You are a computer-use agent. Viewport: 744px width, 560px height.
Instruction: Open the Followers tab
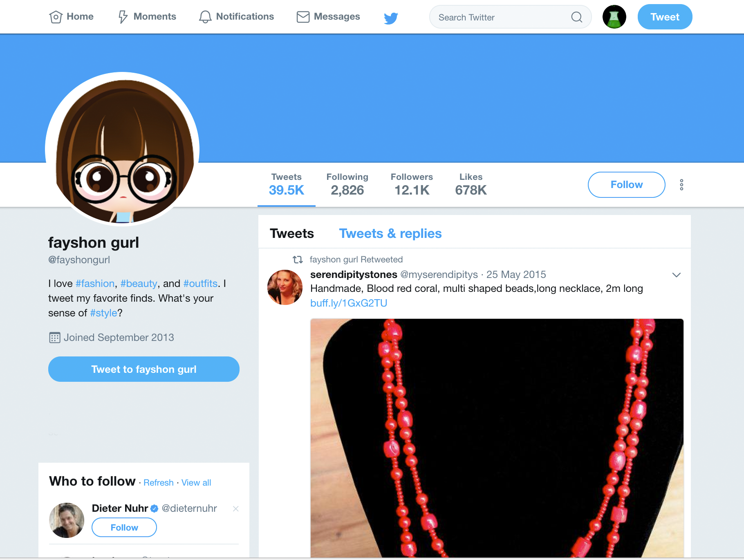click(x=411, y=184)
